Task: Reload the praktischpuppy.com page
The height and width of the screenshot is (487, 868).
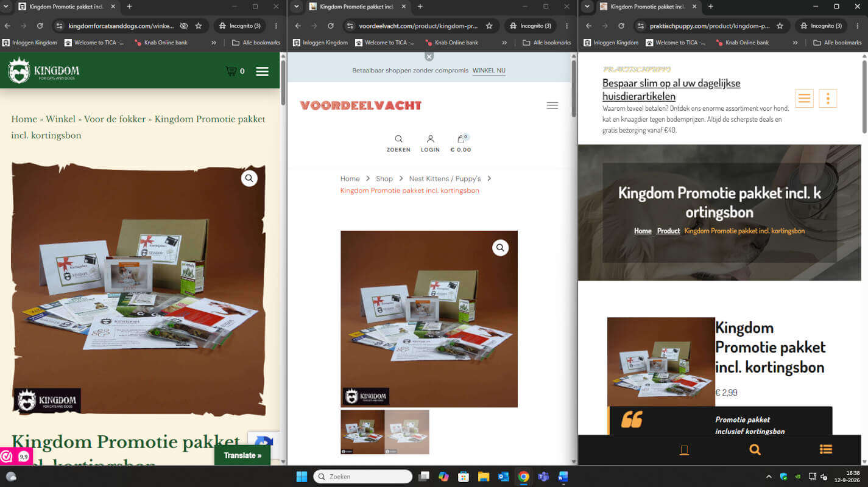Action: (x=621, y=26)
